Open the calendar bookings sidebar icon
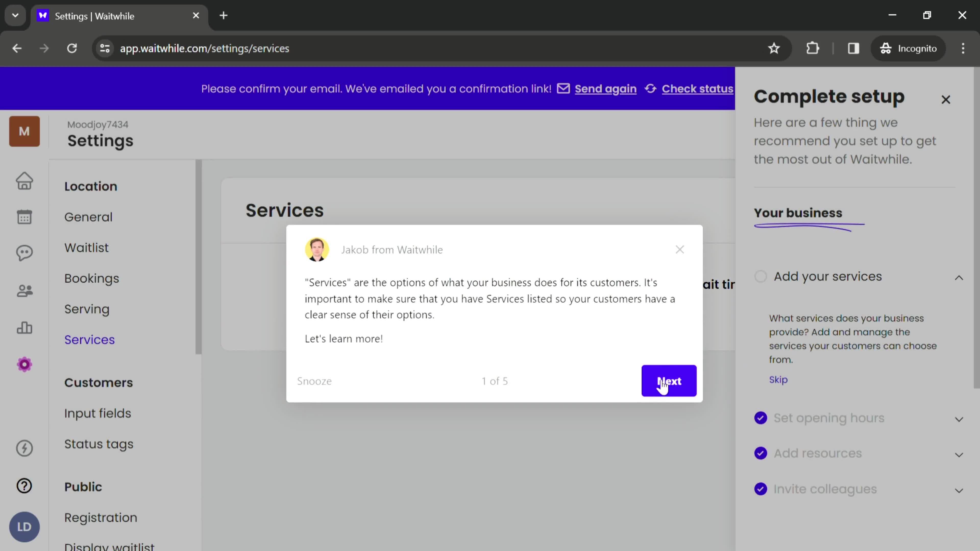980x551 pixels. 24,217
